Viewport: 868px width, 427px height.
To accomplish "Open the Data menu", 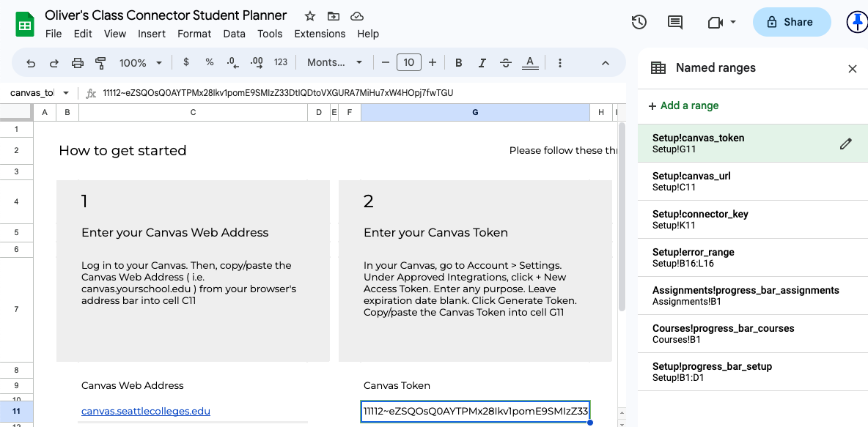I will [x=234, y=34].
